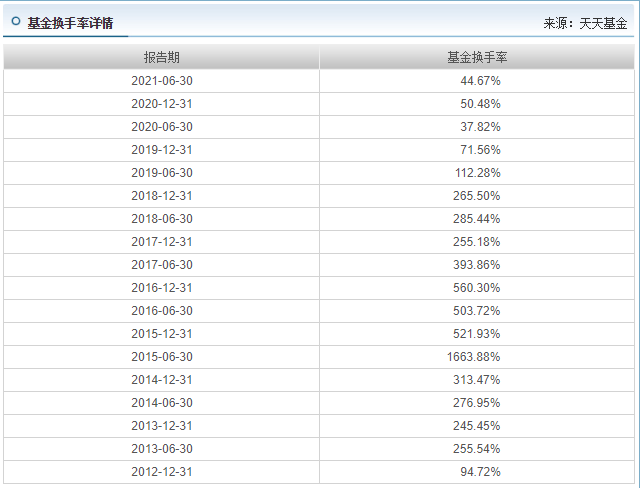Image resolution: width=640 pixels, height=488 pixels.
Task: Select the turnover value 521.93%
Action: click(x=476, y=334)
